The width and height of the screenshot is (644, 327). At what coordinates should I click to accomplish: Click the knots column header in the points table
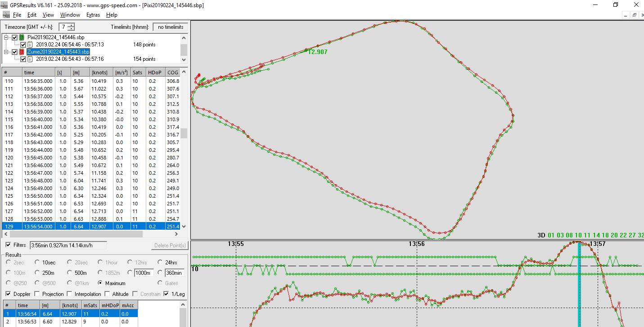point(99,73)
